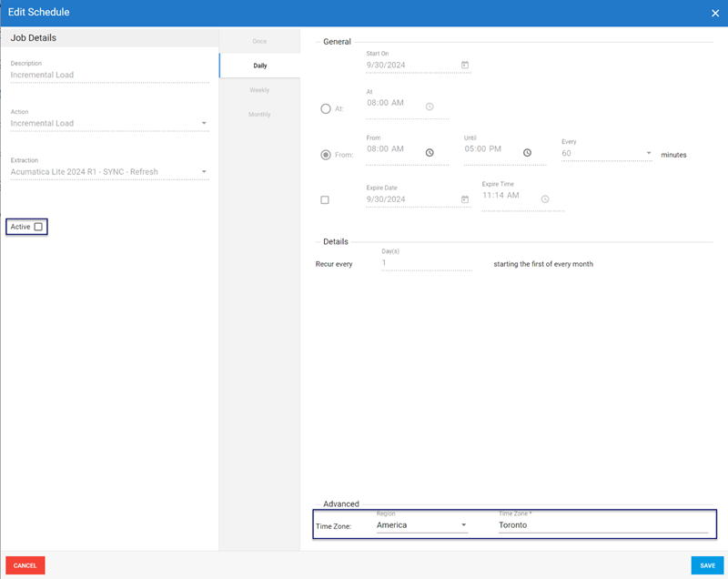Viewport: 728px width, 579px height.
Task: Click the Day(s) recurrence input field
Action: pyautogui.click(x=425, y=264)
